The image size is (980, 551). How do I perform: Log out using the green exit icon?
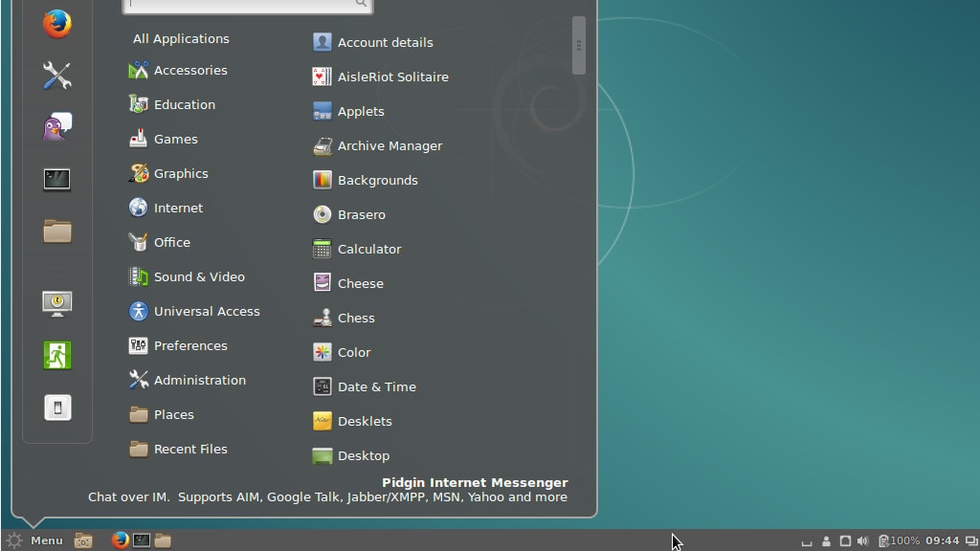56,355
